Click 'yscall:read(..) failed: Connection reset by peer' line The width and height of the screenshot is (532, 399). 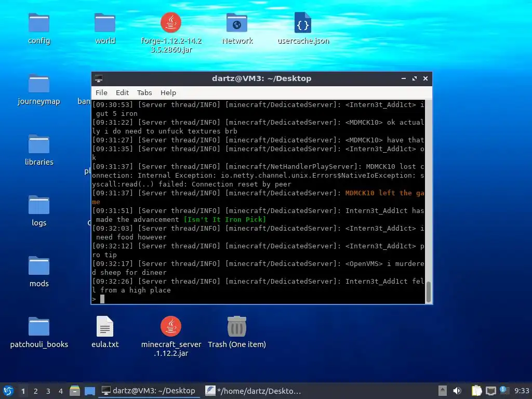coord(192,184)
